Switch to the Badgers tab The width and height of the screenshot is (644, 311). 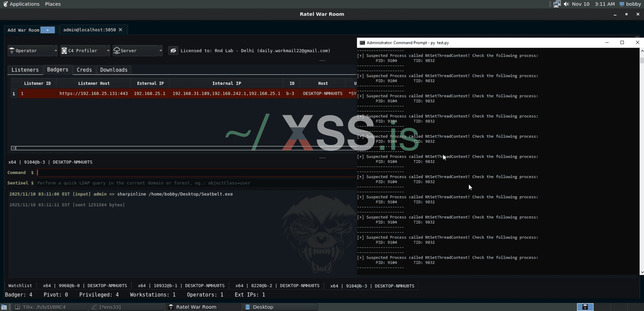58,70
